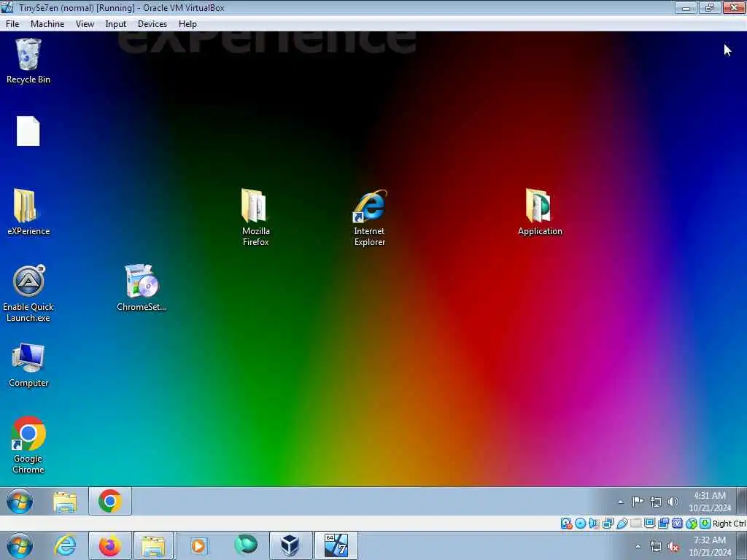Viewport: 747px width, 560px height.
Task: Click the guest network tray icon
Action: (x=656, y=502)
